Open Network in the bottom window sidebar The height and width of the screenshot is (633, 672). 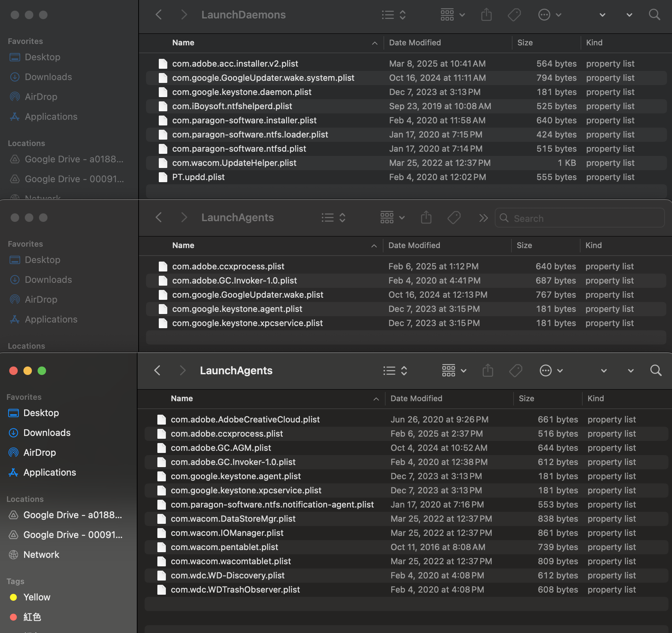point(41,555)
